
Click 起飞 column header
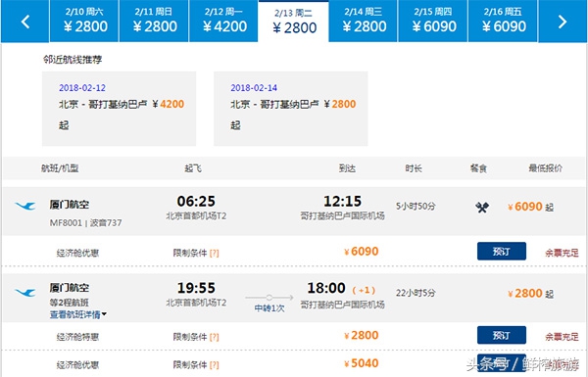click(193, 168)
